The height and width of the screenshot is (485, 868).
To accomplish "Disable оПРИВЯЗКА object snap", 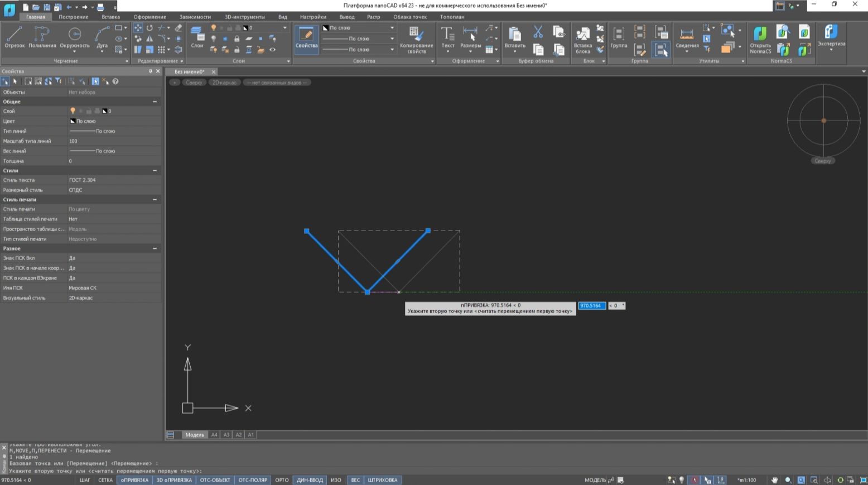I will [x=134, y=480].
